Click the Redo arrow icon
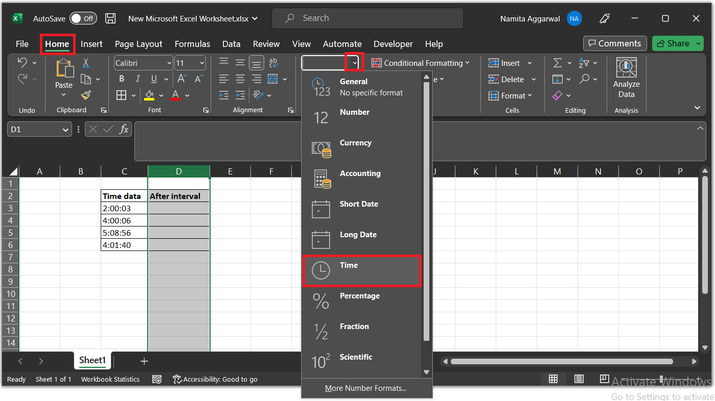Screen dimensions: 715x401 tap(22, 79)
